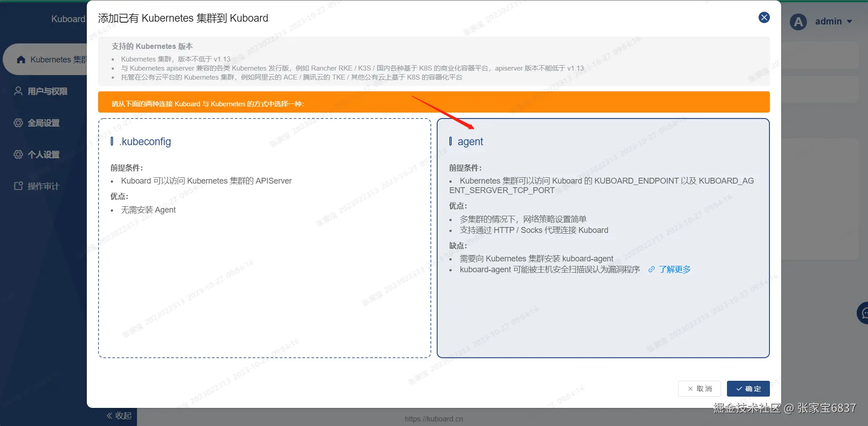Click the 无需安装 Agent text
This screenshot has height=426, width=868.
pos(148,210)
